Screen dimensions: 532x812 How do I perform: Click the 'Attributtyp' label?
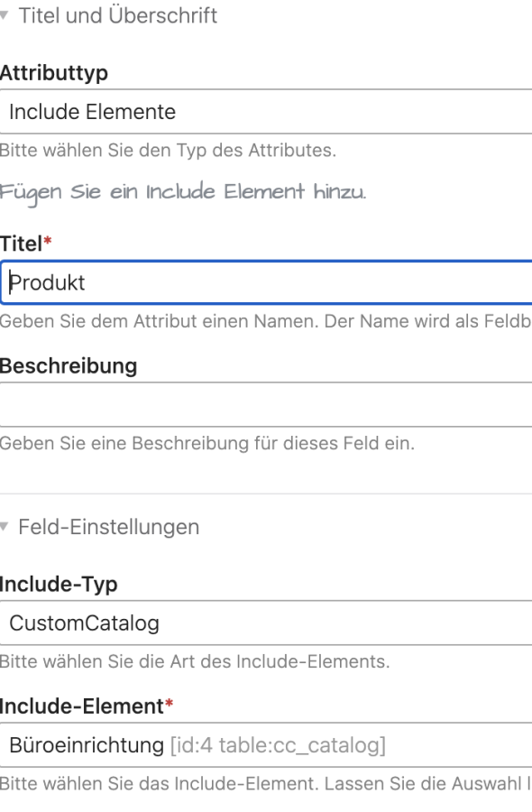tap(54, 72)
